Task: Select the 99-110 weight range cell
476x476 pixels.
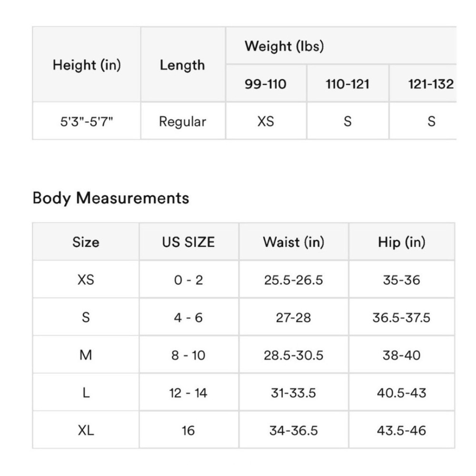Action: 266,83
